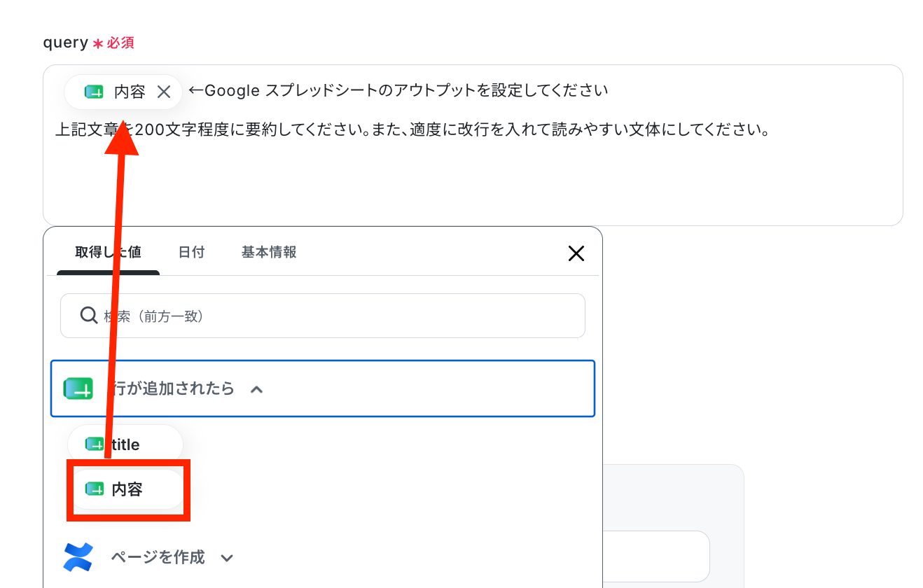Screen dimensions: 923x588
Task: Insert the title value chip
Action: click(x=125, y=444)
